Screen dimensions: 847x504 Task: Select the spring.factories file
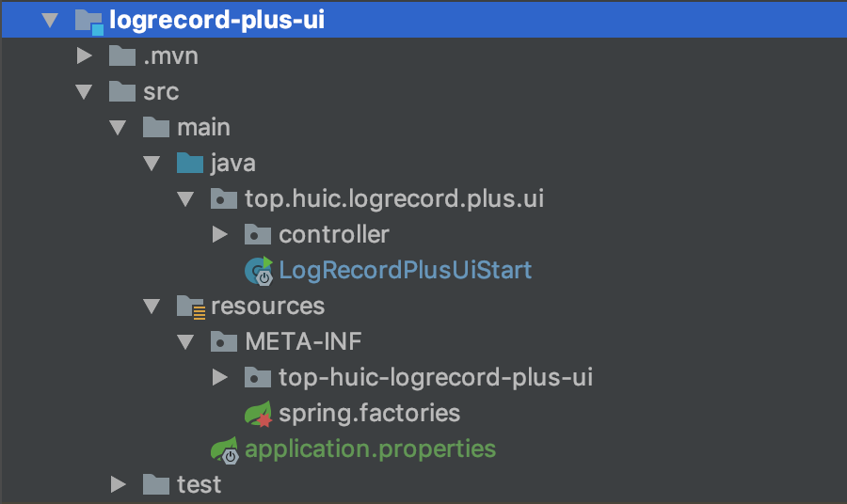click(370, 414)
